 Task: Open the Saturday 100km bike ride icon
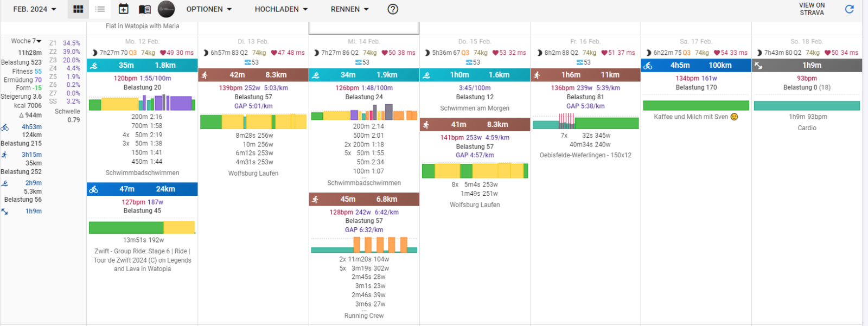pyautogui.click(x=648, y=66)
